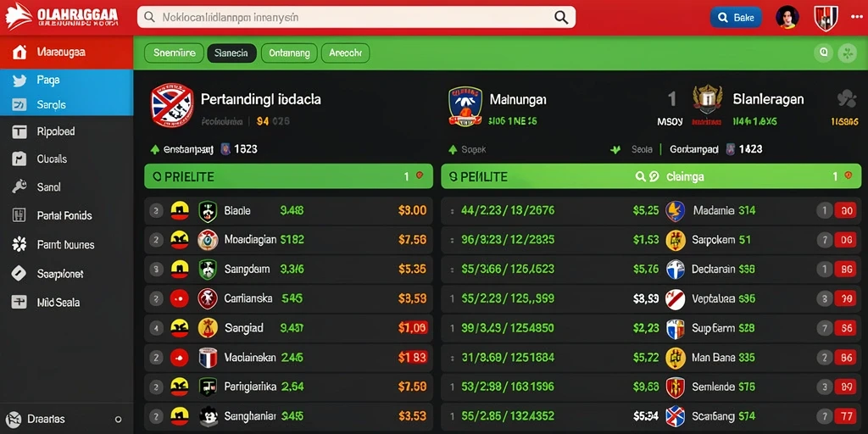This screenshot has height=434, width=868.
Task: Expand the green arrow next to enstarnpart
Action: 155,149
